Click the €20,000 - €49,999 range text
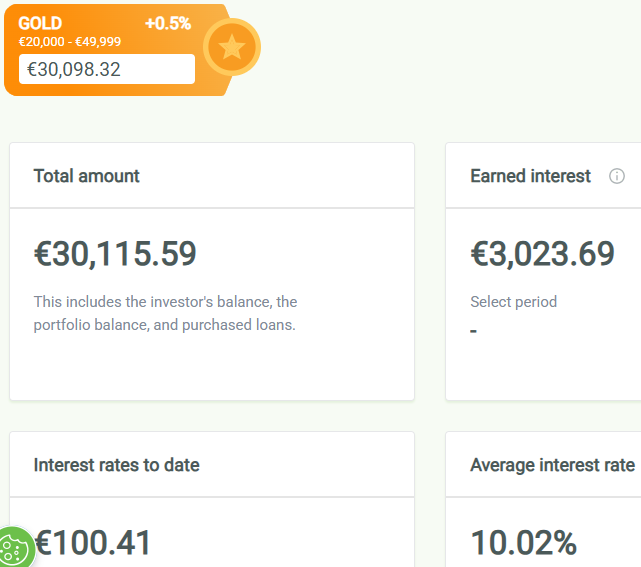Viewport: 641px width, 567px height. [x=70, y=42]
